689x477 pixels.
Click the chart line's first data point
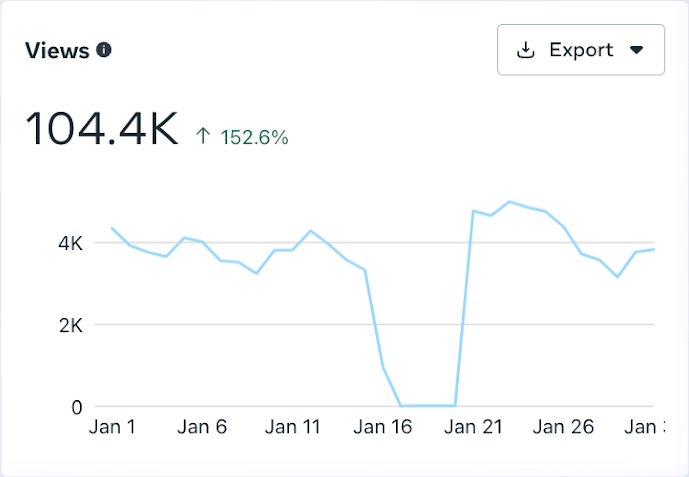(x=112, y=228)
